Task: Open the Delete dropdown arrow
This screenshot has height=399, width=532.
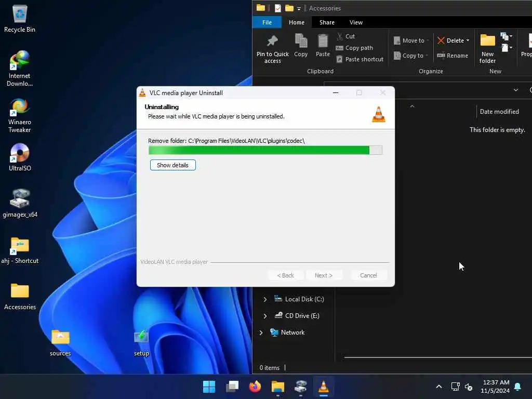Action: coord(468,41)
